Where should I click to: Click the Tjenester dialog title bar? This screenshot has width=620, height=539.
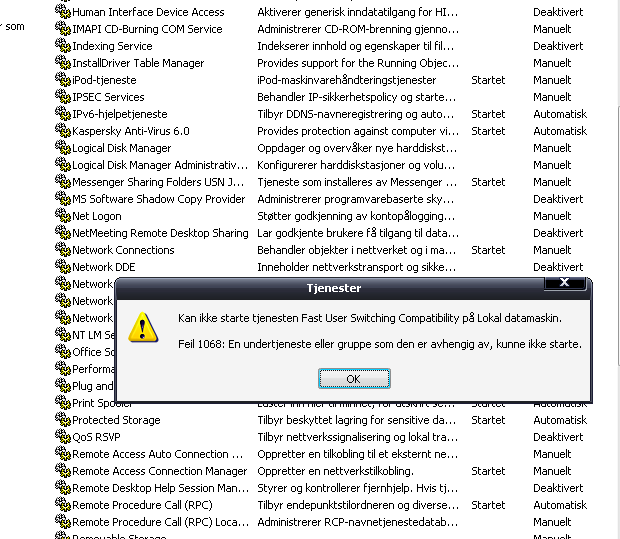(x=334, y=288)
